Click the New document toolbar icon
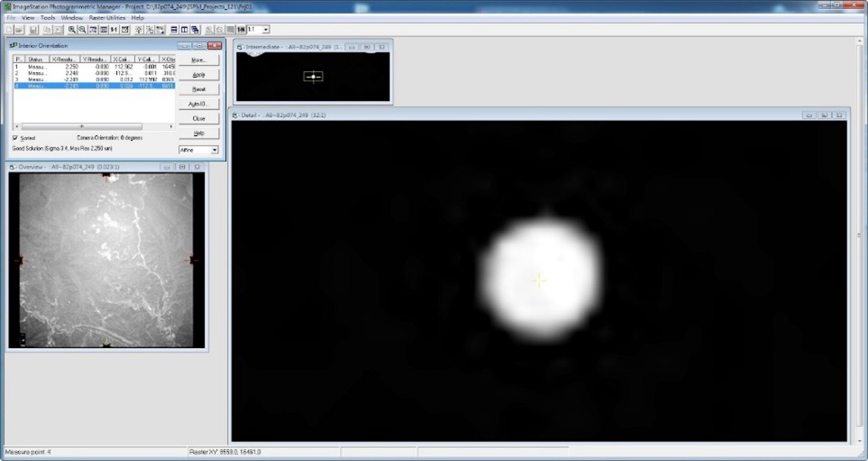Viewport: 868px width, 461px height. pyautogui.click(x=9, y=30)
